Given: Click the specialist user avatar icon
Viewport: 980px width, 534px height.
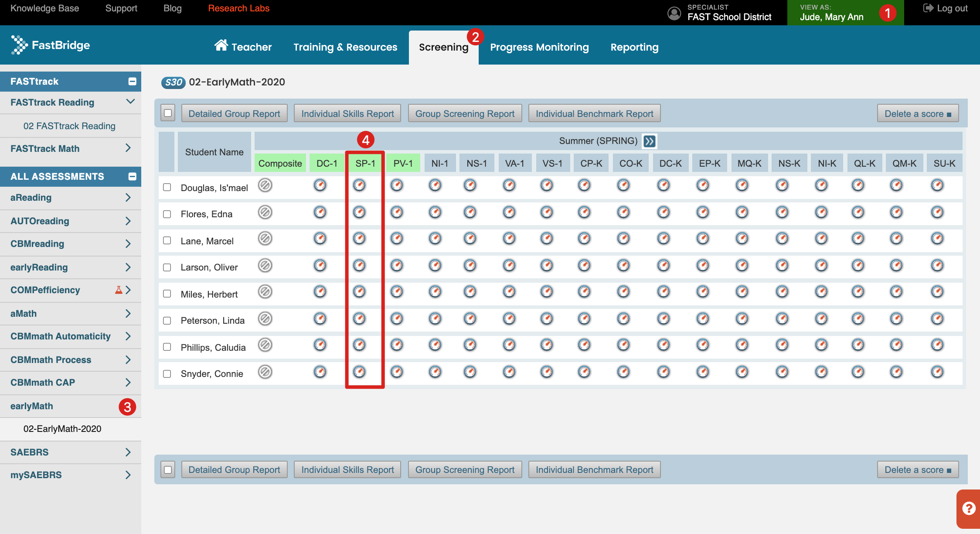Looking at the screenshot, I should (674, 13).
